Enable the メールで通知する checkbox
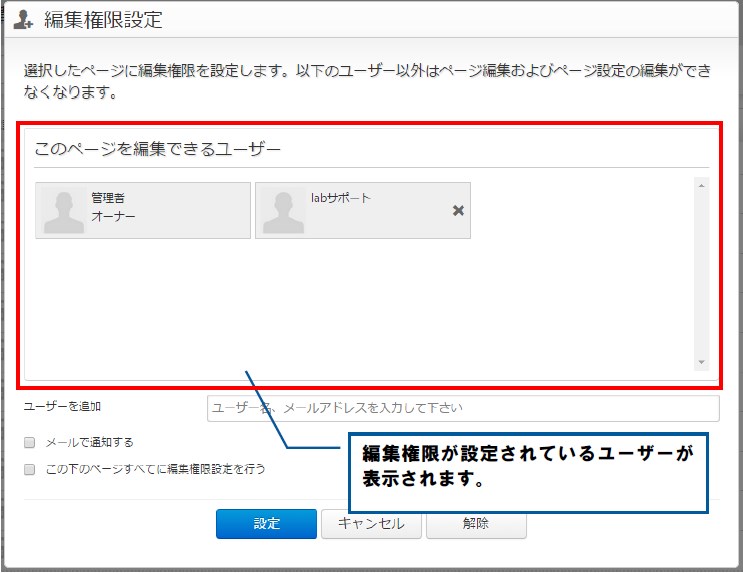 [x=29, y=442]
